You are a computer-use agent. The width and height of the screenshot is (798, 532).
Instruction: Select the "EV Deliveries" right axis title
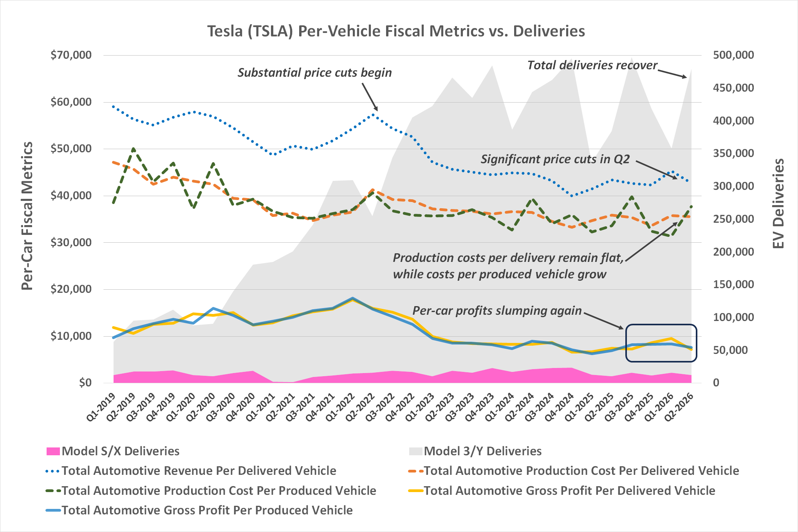778,204
